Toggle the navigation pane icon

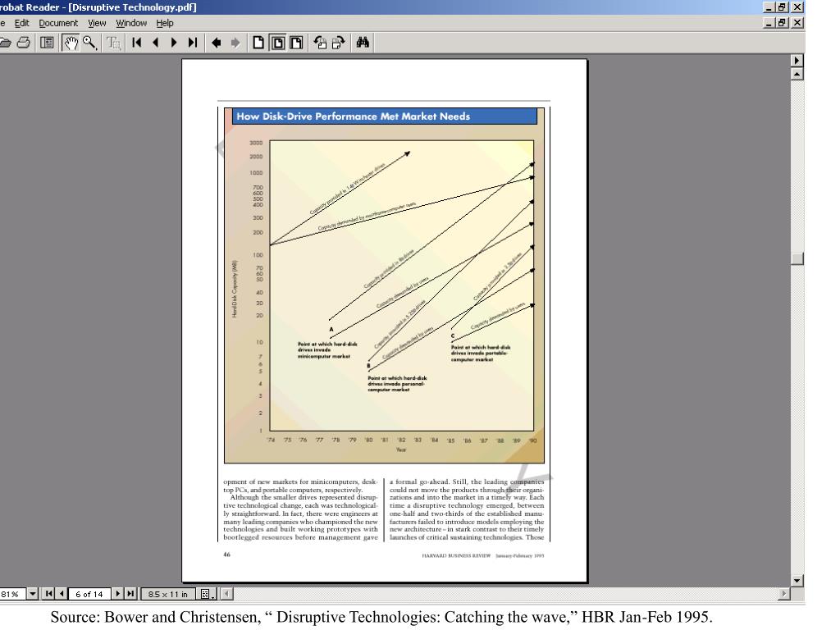[47, 43]
